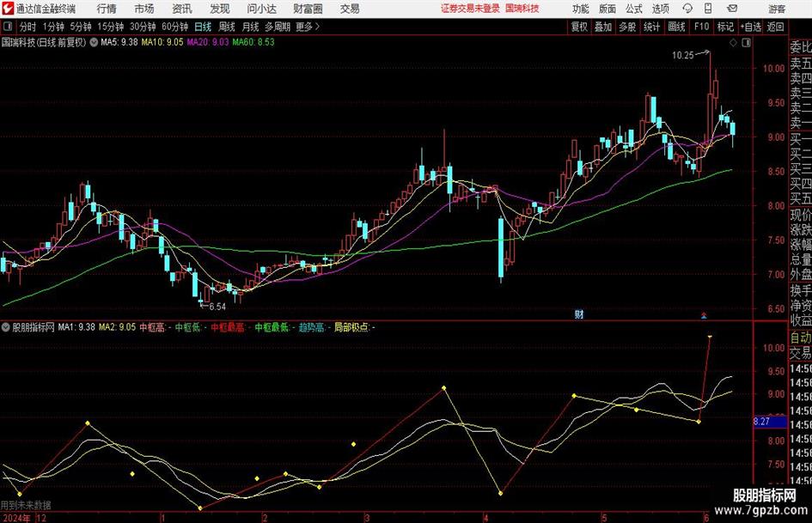This screenshot has height=523, width=812.
Task: Click the 多股 multi-stock toolbar button
Action: (x=627, y=27)
